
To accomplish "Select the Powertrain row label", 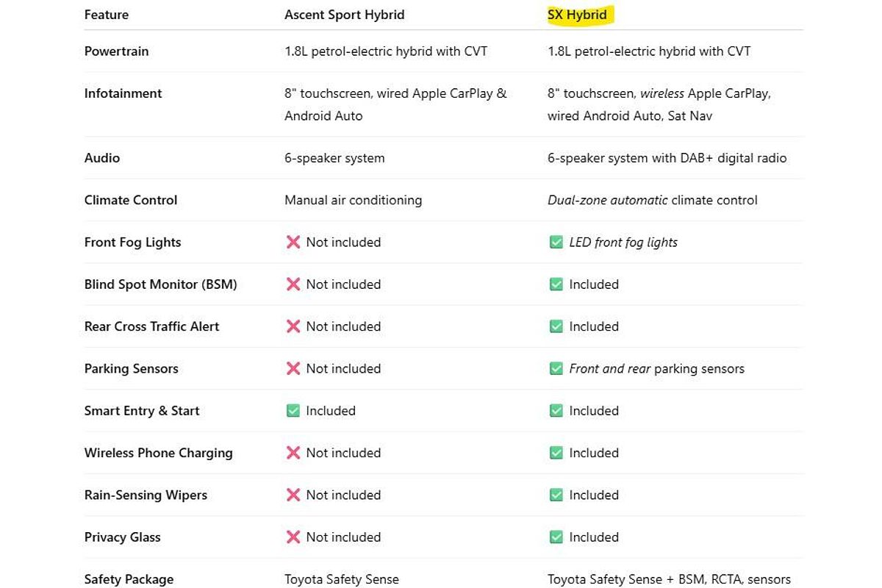I will pyautogui.click(x=116, y=51).
